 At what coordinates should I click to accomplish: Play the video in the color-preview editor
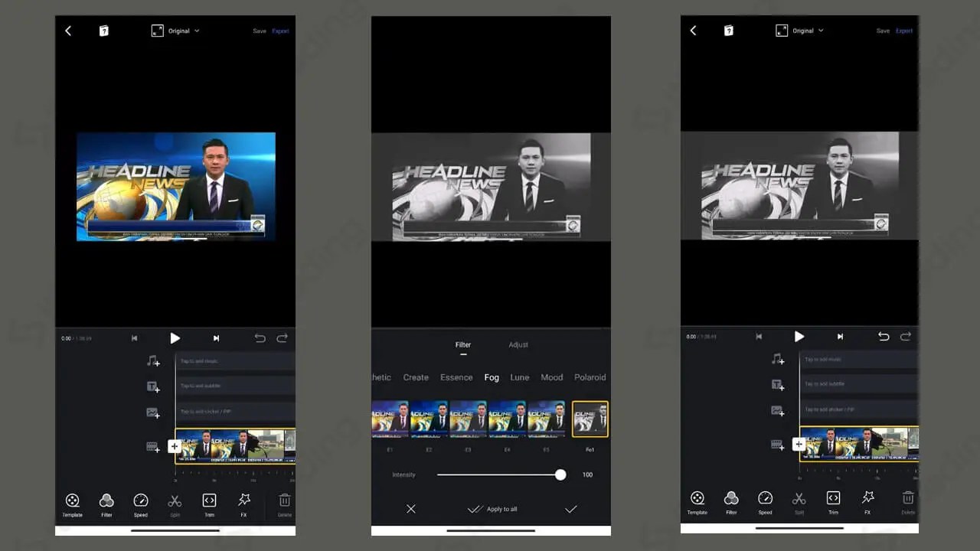(175, 338)
